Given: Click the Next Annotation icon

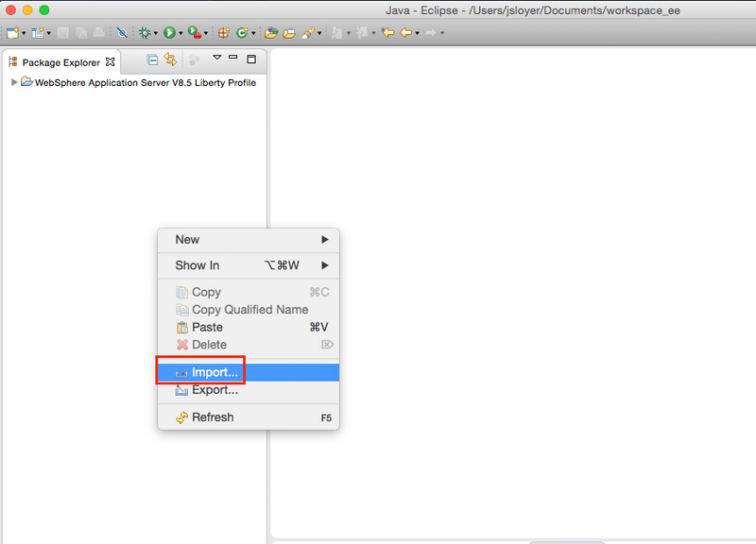Looking at the screenshot, I should pos(337,33).
